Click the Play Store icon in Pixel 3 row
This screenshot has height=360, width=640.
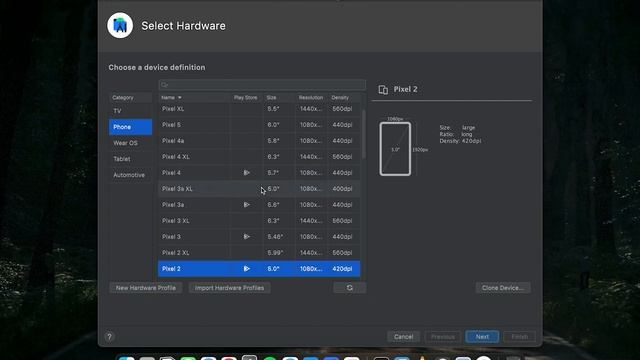point(247,237)
